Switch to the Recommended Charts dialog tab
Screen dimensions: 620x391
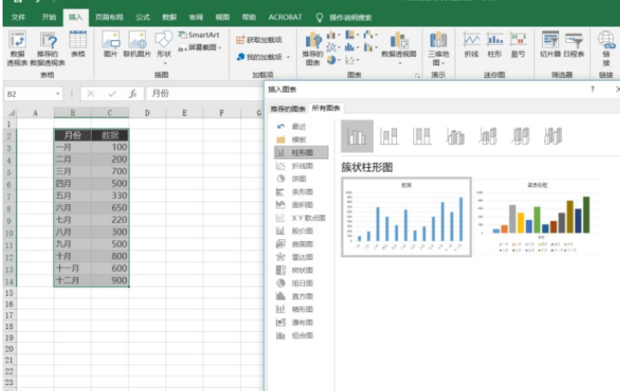point(288,109)
